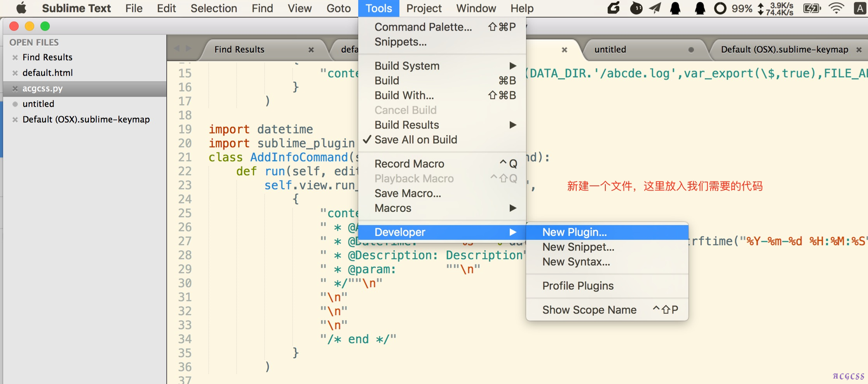Select Build With… menu entry
The image size is (868, 384).
coord(442,95)
